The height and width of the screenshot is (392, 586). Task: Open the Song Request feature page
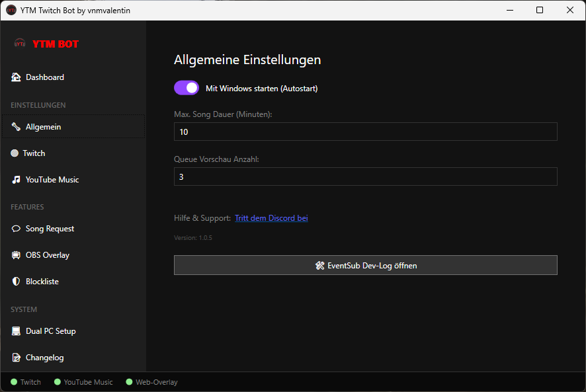click(73, 229)
